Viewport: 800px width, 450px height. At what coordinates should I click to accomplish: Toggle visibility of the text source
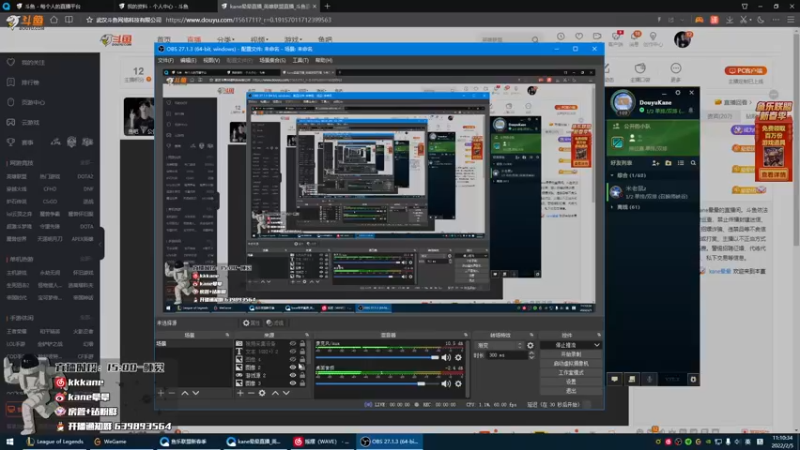pos(292,352)
